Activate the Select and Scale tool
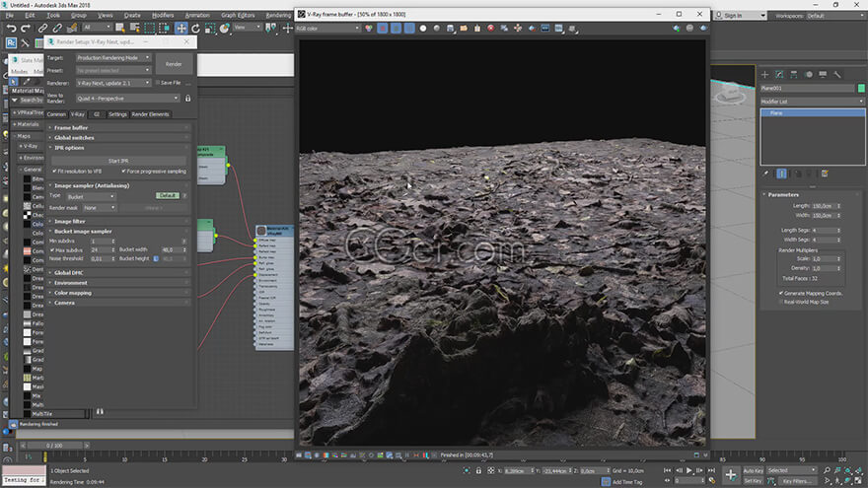 (210, 28)
